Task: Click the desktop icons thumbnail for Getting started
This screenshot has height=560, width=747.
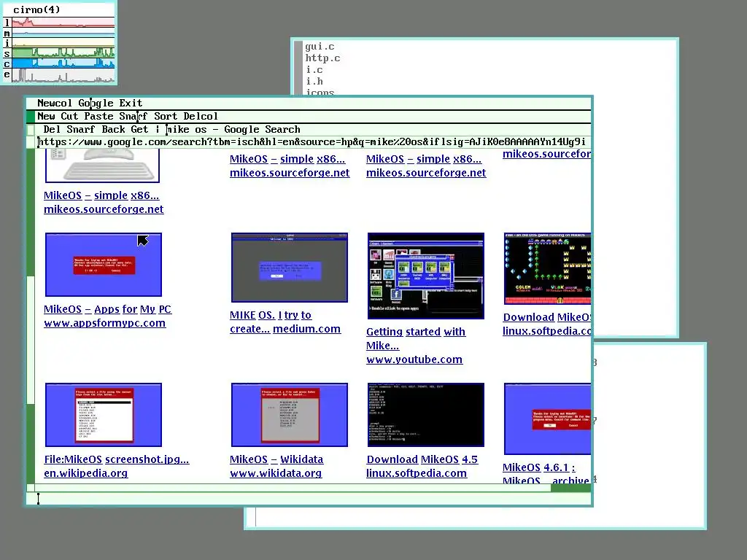Action: click(x=426, y=276)
